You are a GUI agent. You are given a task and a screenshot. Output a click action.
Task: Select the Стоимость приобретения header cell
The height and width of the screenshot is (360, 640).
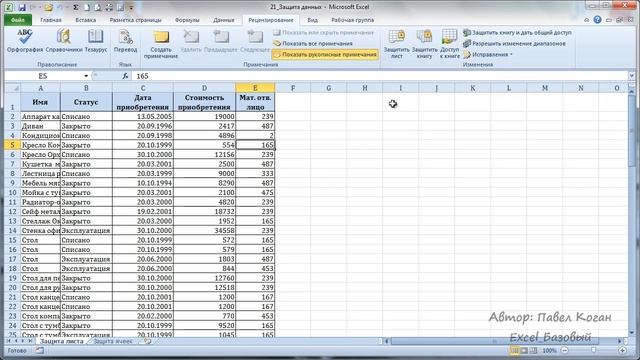tap(204, 102)
